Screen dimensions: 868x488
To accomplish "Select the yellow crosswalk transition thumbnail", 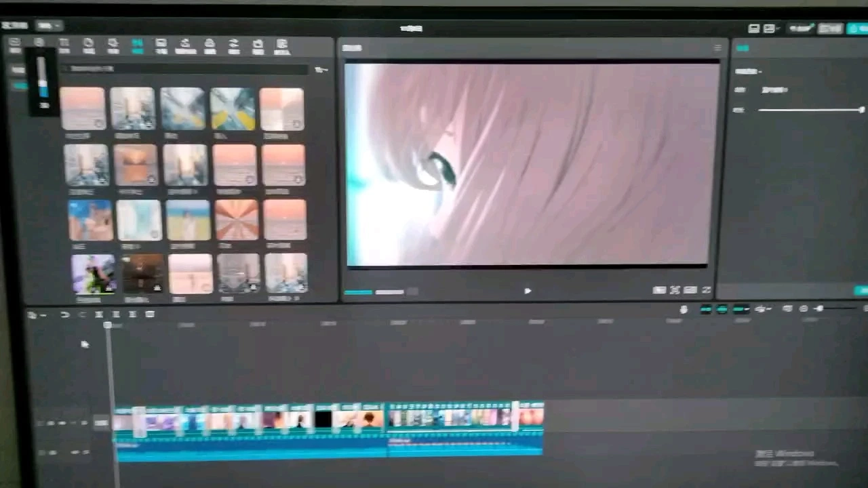I will (232, 108).
